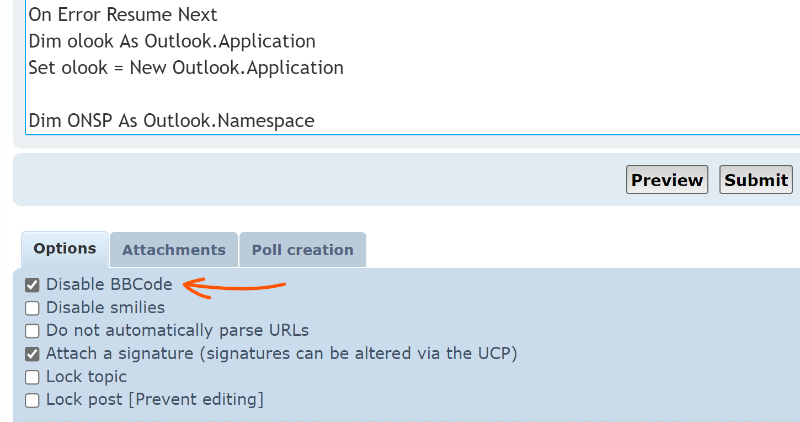Submit the post with the Submit button

[756, 180]
